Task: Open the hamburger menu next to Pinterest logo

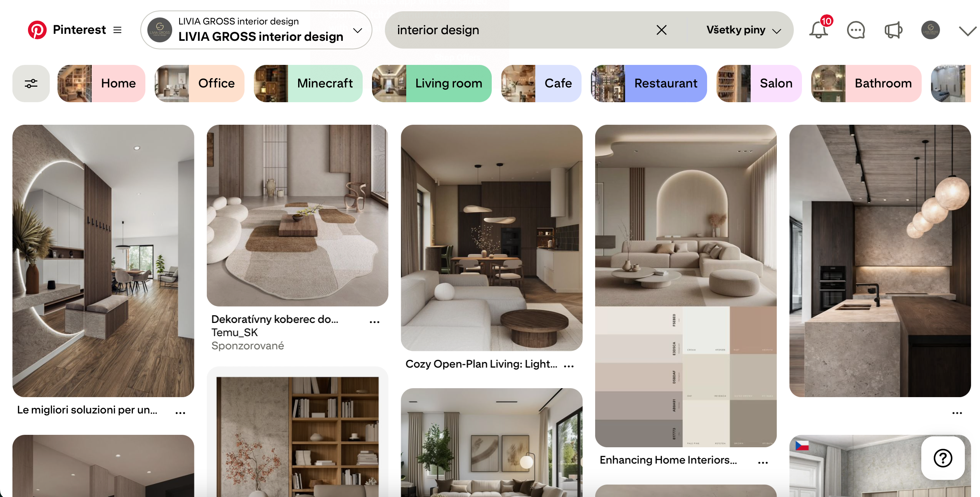Action: (x=117, y=30)
